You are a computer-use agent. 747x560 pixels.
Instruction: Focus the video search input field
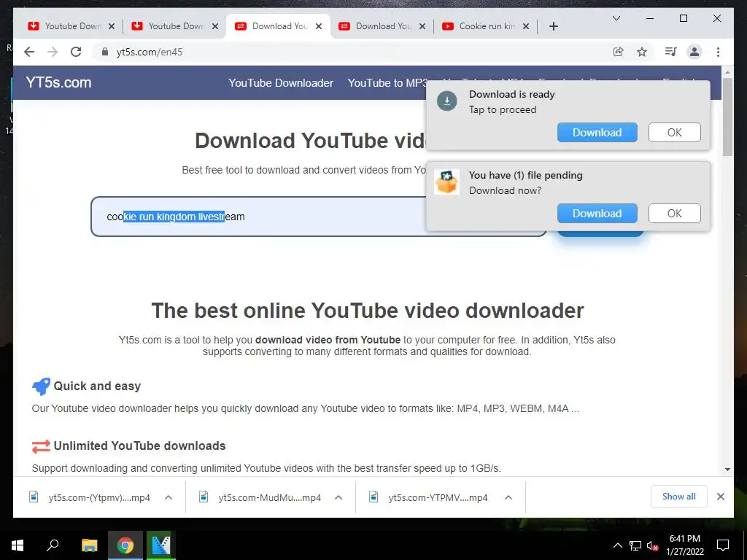318,217
